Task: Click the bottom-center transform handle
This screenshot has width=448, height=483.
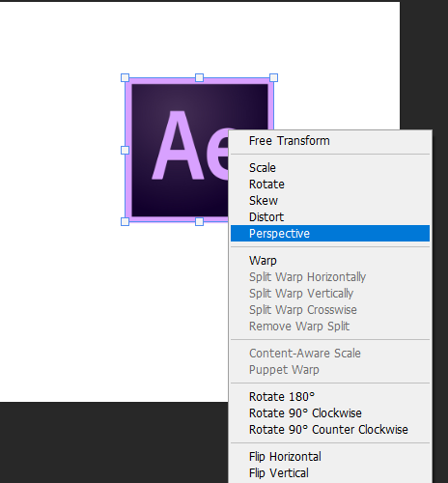Action: coord(199,221)
